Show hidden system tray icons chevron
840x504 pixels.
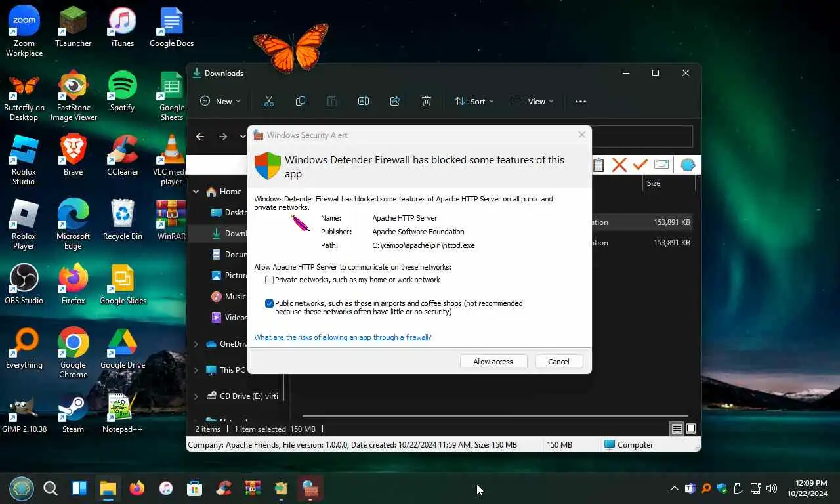coord(674,488)
